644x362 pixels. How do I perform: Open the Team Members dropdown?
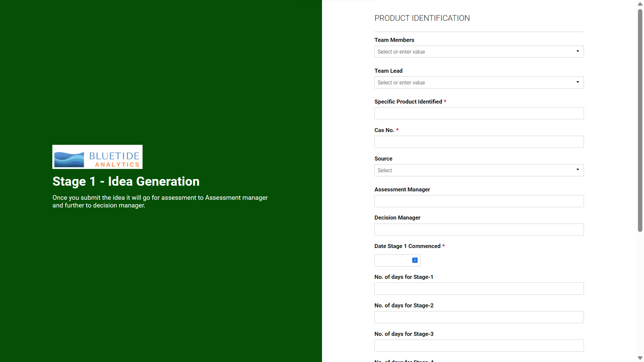(479, 52)
